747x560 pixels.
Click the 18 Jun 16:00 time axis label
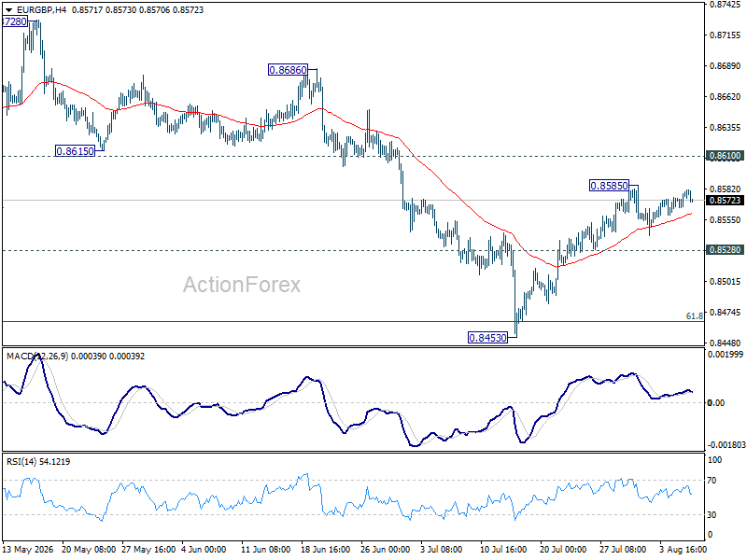(325, 549)
